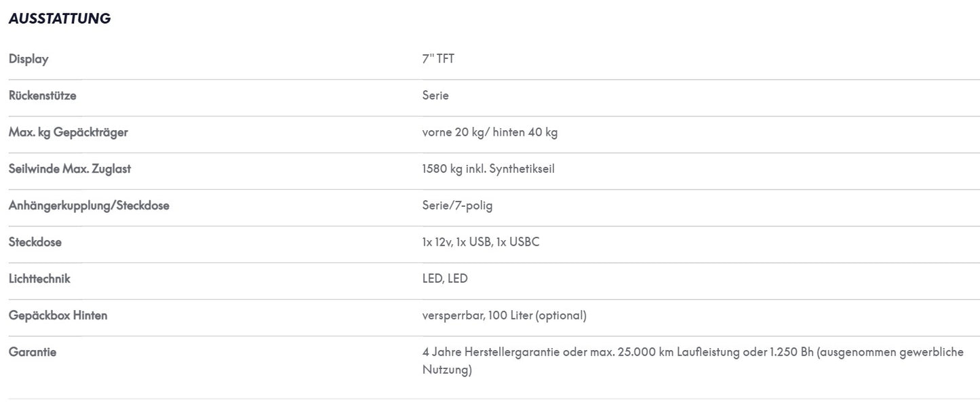Click vorne 20 kg/ hinten 40 kg text
This screenshot has height=407, width=980.
pos(490,132)
